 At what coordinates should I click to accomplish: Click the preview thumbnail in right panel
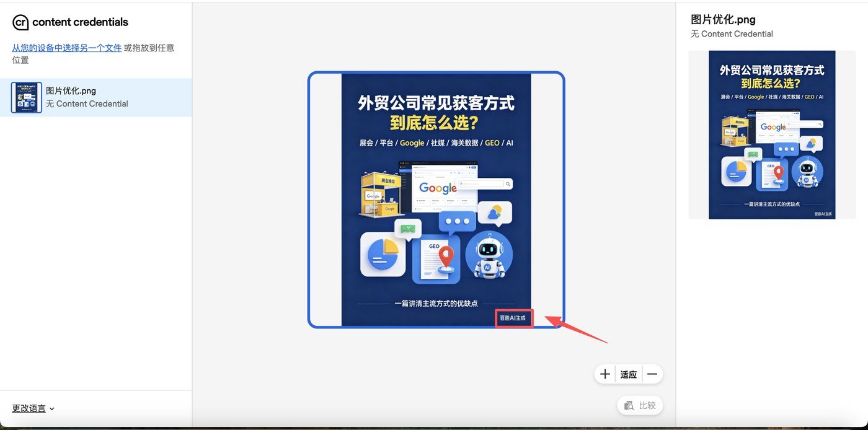pos(772,135)
